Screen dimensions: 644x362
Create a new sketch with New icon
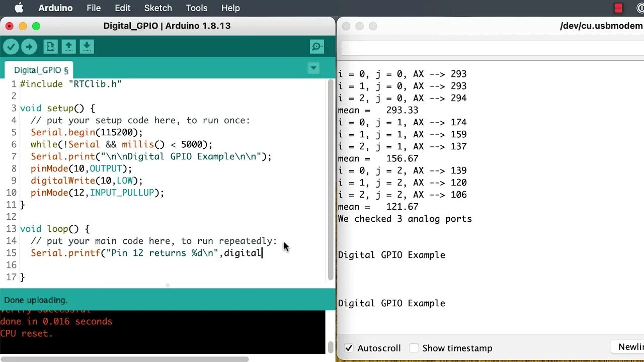50,47
